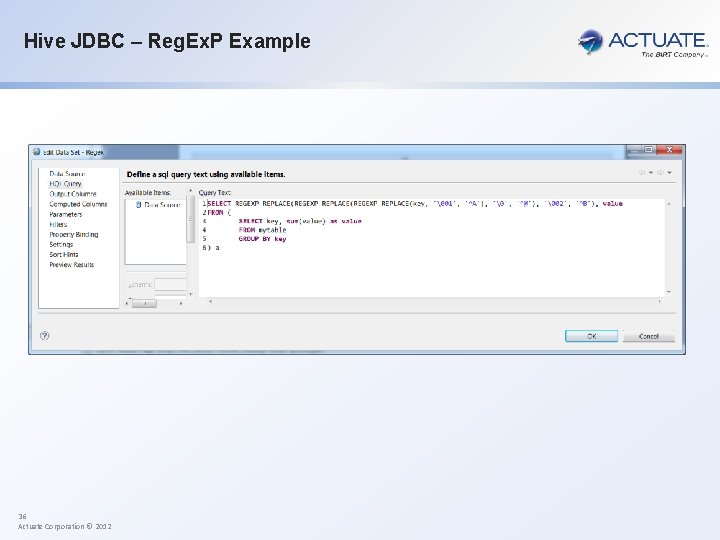
Task: Click the 'GROUP BY key' query line
Action: click(x=262, y=239)
